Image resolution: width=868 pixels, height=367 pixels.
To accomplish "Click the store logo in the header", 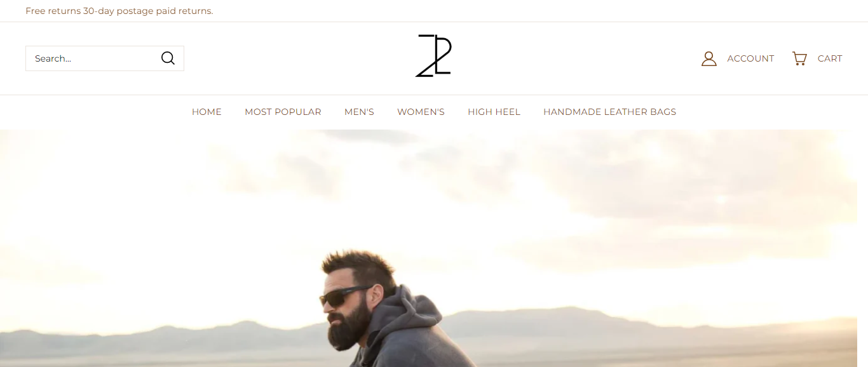I will click(433, 56).
